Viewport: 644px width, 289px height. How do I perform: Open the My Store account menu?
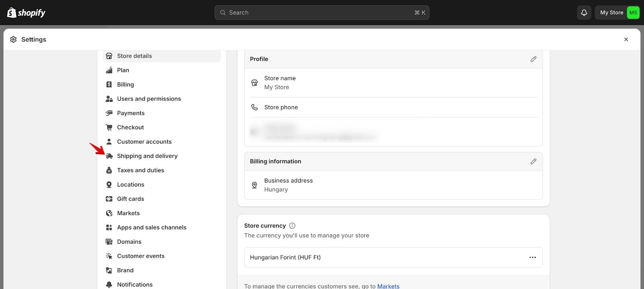617,13
